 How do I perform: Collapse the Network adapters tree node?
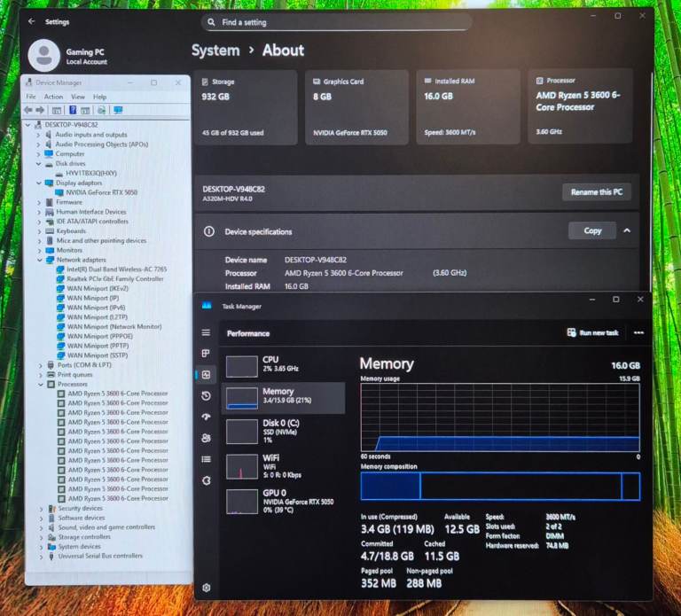40,260
